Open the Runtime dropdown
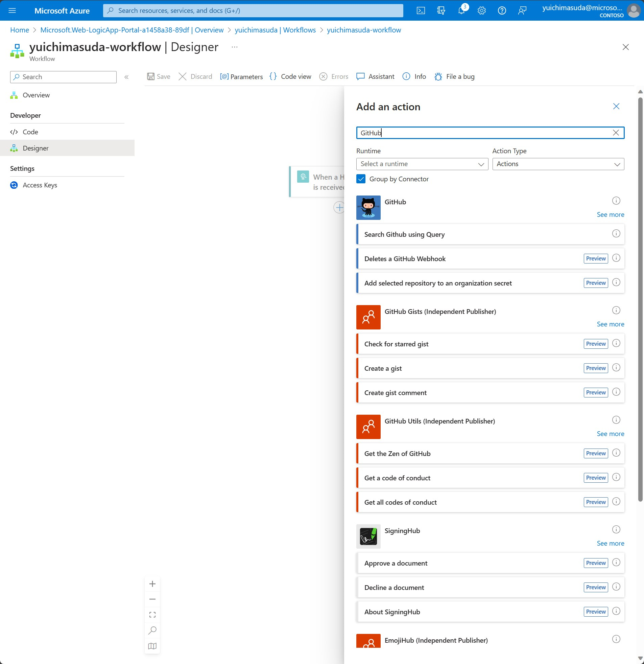This screenshot has width=644, height=664. (x=422, y=164)
